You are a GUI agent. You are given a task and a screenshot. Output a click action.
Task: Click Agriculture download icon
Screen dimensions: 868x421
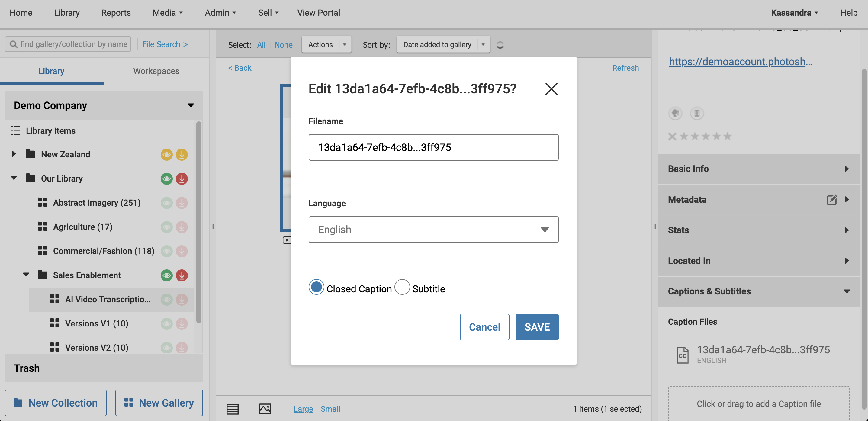(x=182, y=227)
